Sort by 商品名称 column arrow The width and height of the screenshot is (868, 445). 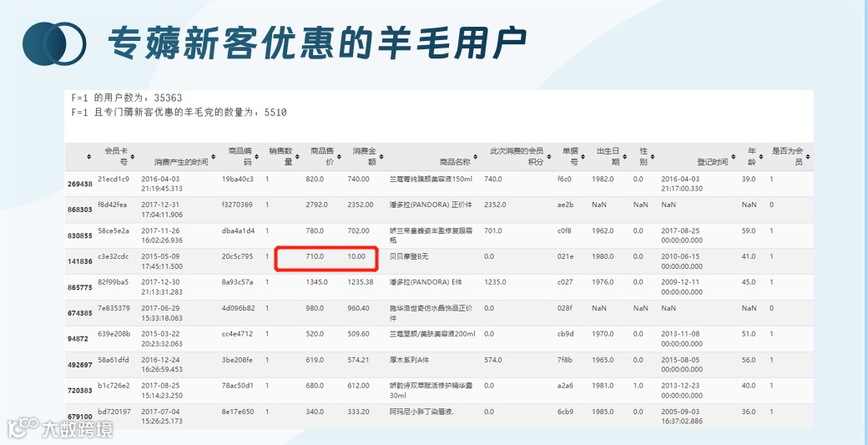[x=476, y=157]
